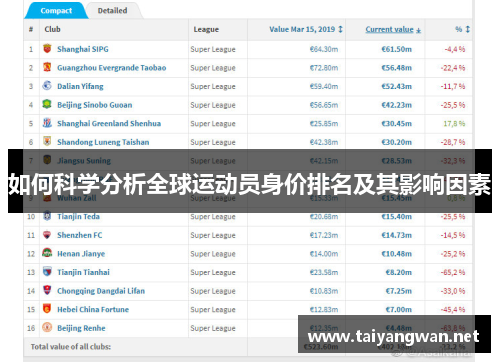Screen dimensions: 500x362
Task: Click the Hebei China Fortune crest
Action: (x=47, y=309)
